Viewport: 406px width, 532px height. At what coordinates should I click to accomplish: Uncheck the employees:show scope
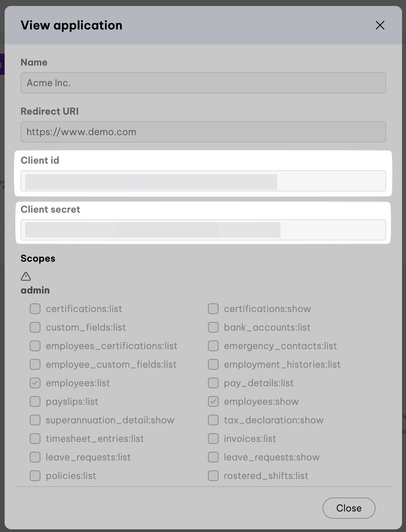coord(213,401)
